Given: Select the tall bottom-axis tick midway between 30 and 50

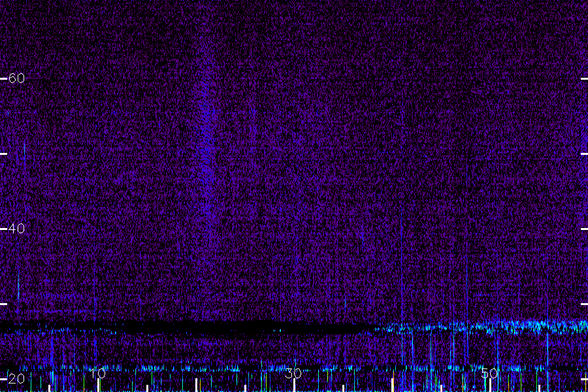Looking at the screenshot, I should pyautogui.click(x=392, y=385).
